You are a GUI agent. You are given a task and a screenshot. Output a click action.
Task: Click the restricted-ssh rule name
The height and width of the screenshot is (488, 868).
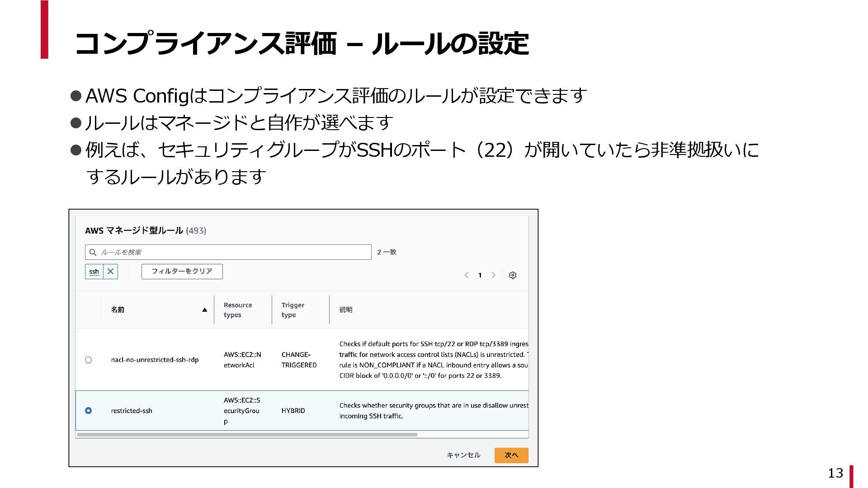[132, 411]
